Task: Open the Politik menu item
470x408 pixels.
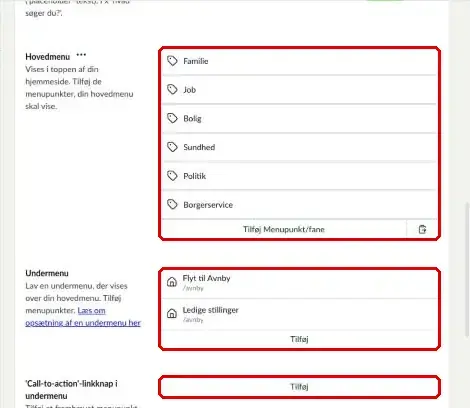Action: point(299,176)
